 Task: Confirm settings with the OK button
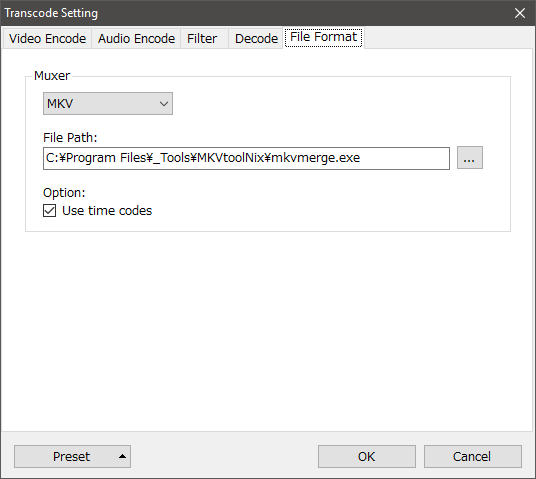366,456
